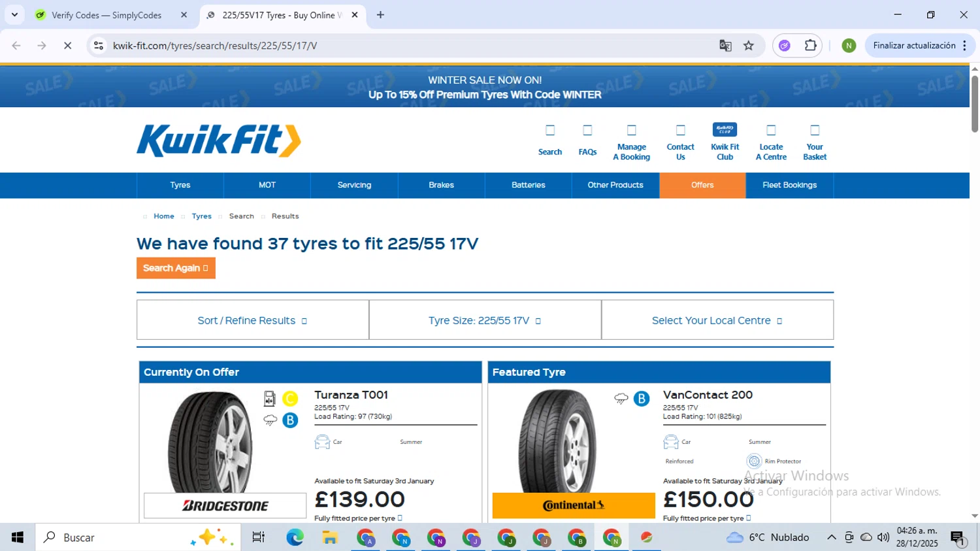Click the fuel efficiency C rating badge
Screen dimensions: 980x551
point(290,399)
